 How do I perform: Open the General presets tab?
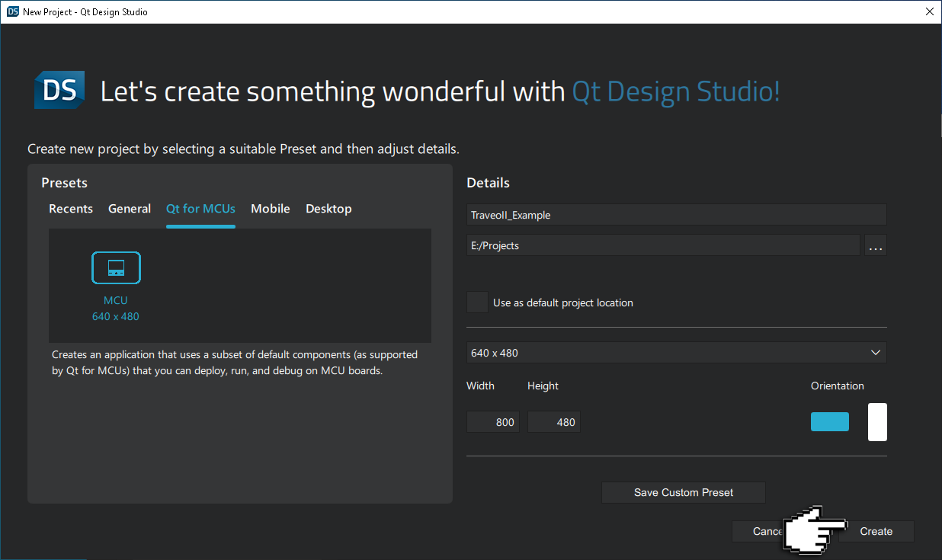coord(130,208)
